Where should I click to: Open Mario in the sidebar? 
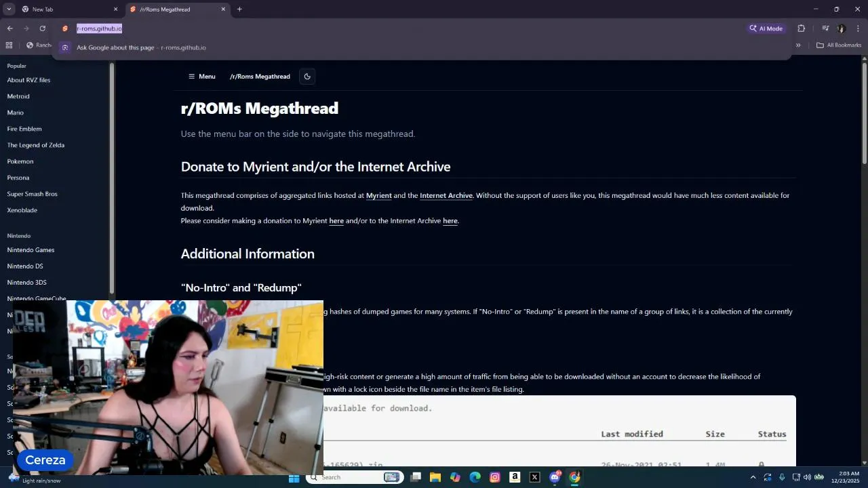(x=16, y=113)
